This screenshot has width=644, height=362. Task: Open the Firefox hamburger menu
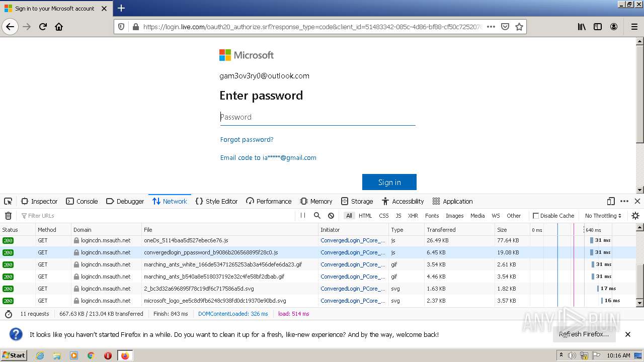click(634, 27)
